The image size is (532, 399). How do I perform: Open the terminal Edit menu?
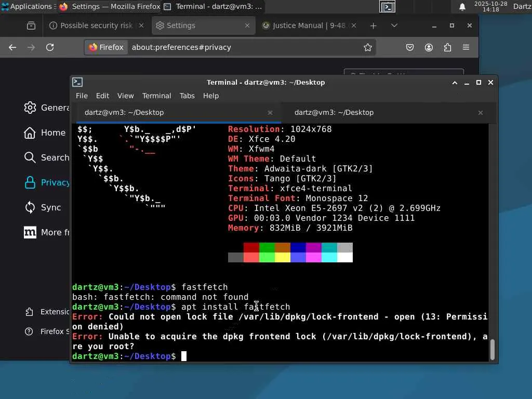(102, 96)
